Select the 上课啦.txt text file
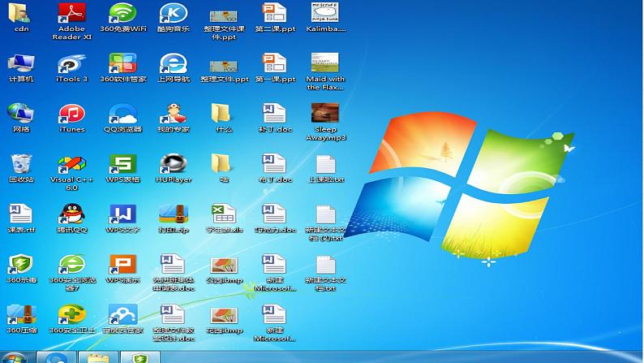644x363 pixels. coord(326,169)
